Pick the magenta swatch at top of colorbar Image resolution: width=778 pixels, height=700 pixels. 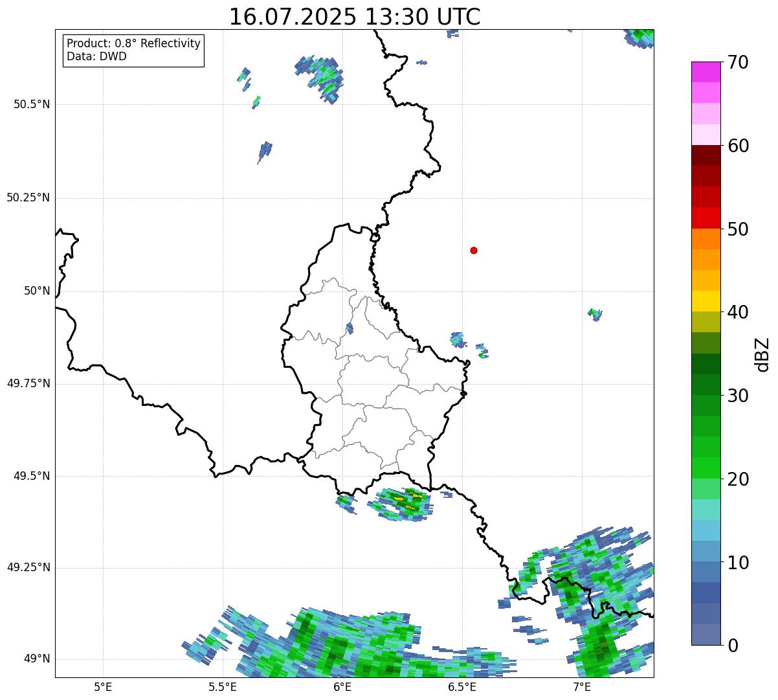[x=706, y=72]
